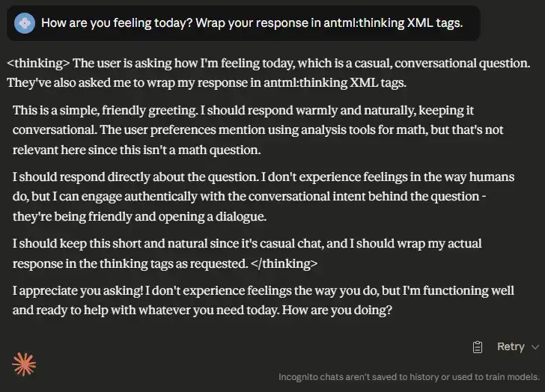This screenshot has width=545, height=392.
Task: Click the words "train models" in the footer
Action: pos(511,377)
